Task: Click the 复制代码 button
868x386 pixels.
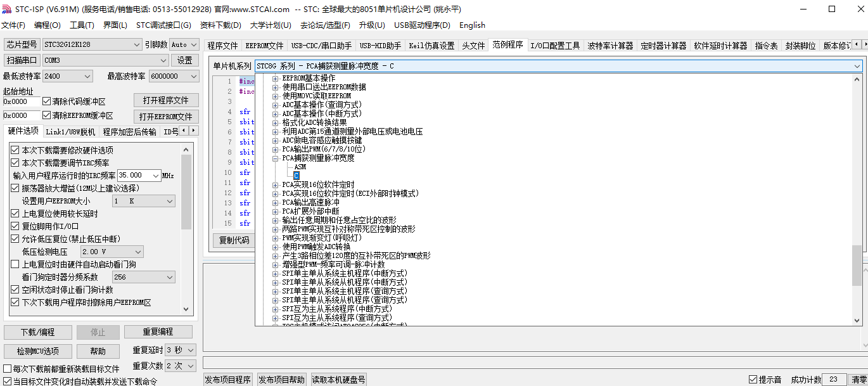Action: 234,240
